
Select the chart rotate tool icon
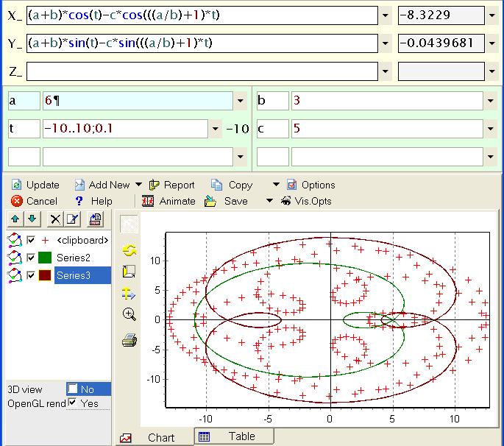point(129,250)
